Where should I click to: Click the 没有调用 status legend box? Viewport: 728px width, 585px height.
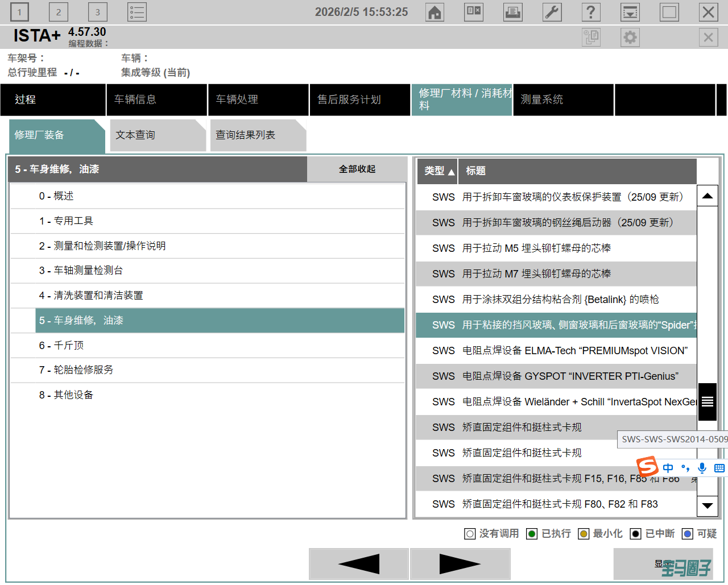470,534
